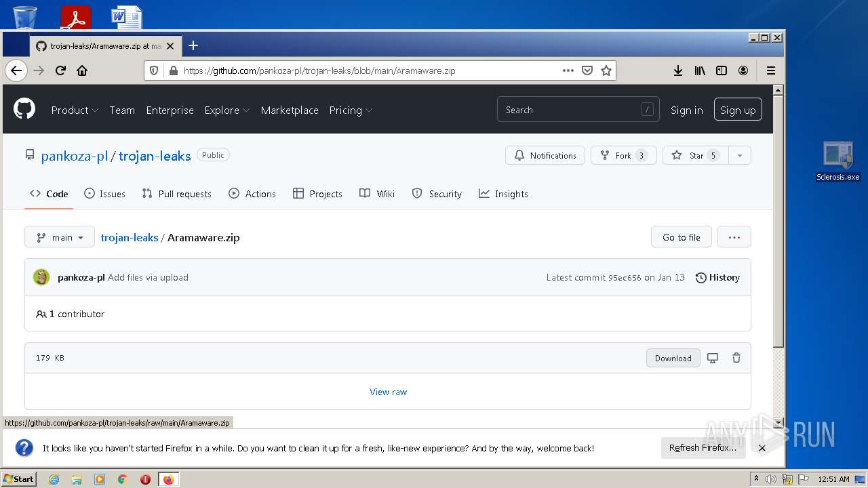
Task: Save page to Pocket icon
Action: [x=587, y=70]
